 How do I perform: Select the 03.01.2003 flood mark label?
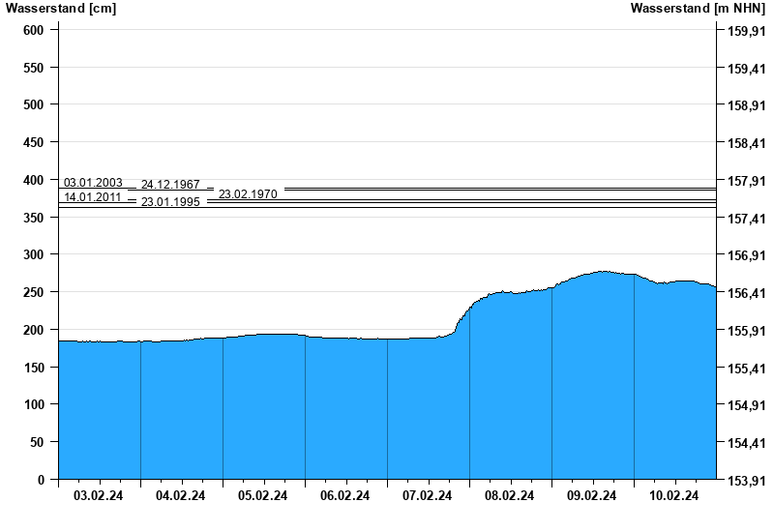[93, 183]
